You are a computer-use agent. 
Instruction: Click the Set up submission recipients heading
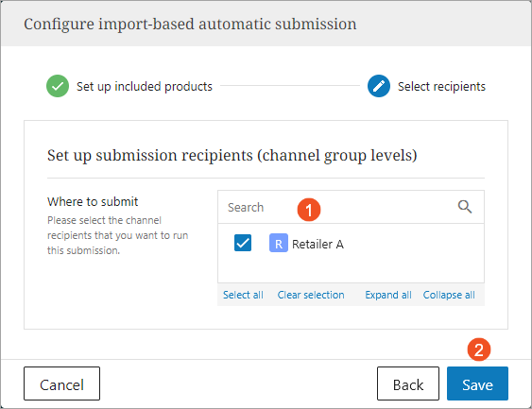(x=232, y=155)
